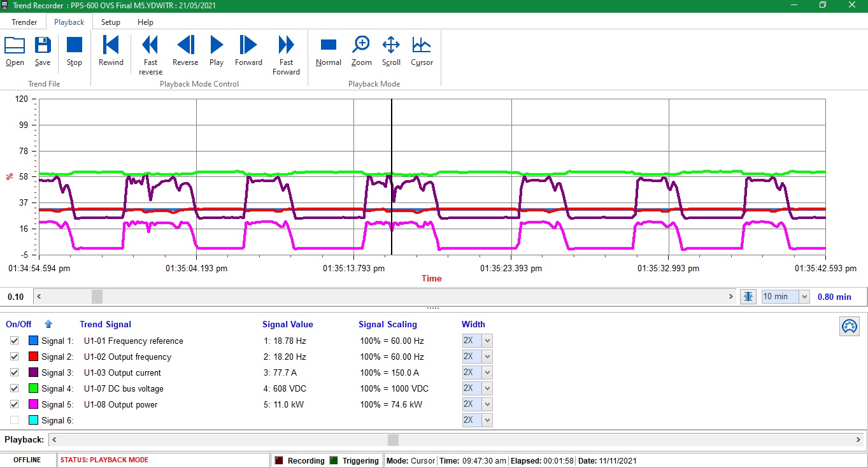Enable the Signal 6 checkbox
The image size is (868, 468).
(x=14, y=420)
